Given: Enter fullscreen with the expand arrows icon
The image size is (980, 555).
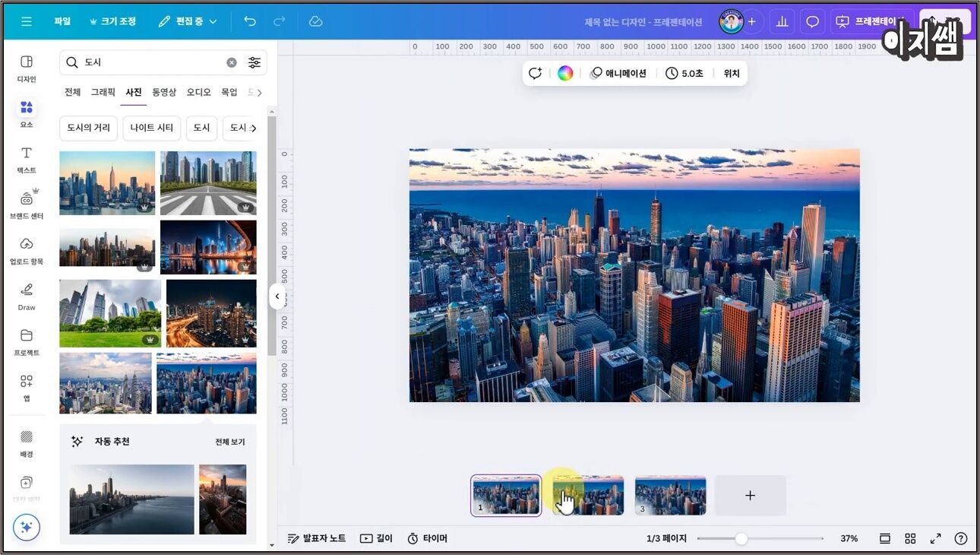Looking at the screenshot, I should [x=936, y=538].
